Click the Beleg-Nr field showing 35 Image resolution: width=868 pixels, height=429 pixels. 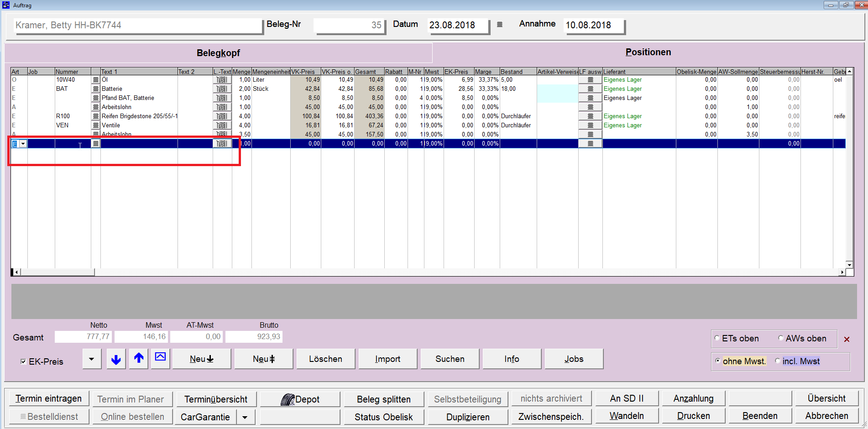tap(350, 25)
